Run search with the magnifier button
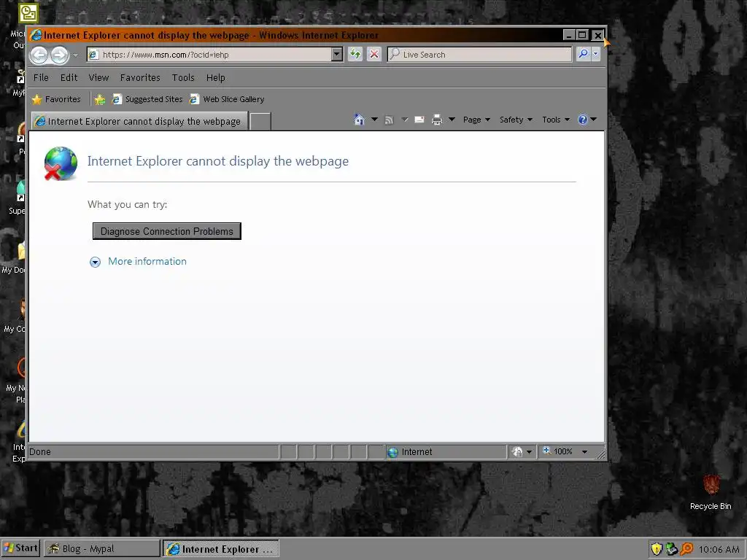The image size is (747, 560). click(x=583, y=54)
